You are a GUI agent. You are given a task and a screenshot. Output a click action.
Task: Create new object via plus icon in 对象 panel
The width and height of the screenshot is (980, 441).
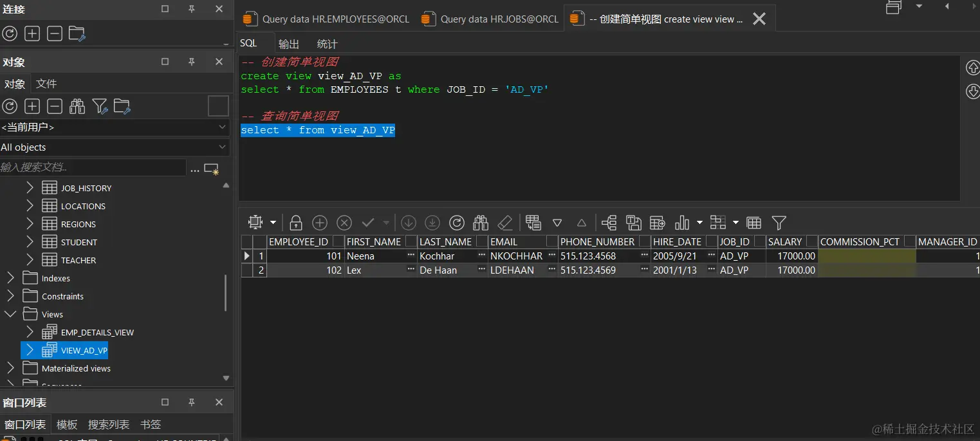click(32, 106)
